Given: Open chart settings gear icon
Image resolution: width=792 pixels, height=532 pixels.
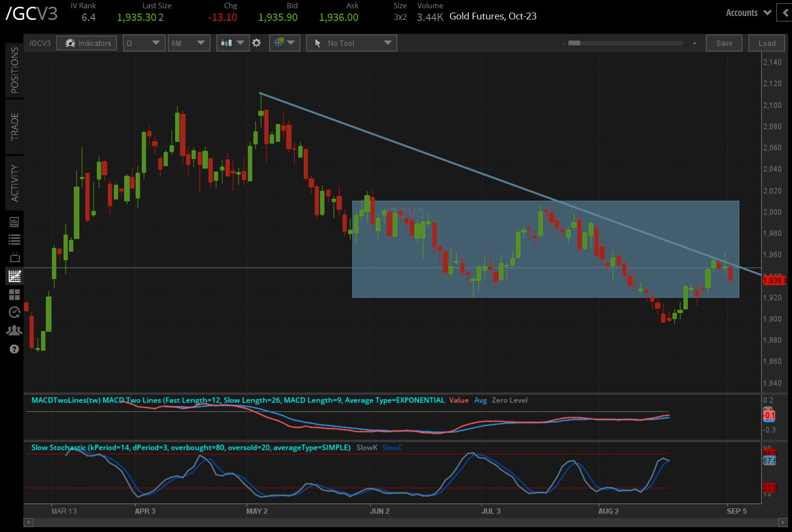Looking at the screenshot, I should point(257,43).
